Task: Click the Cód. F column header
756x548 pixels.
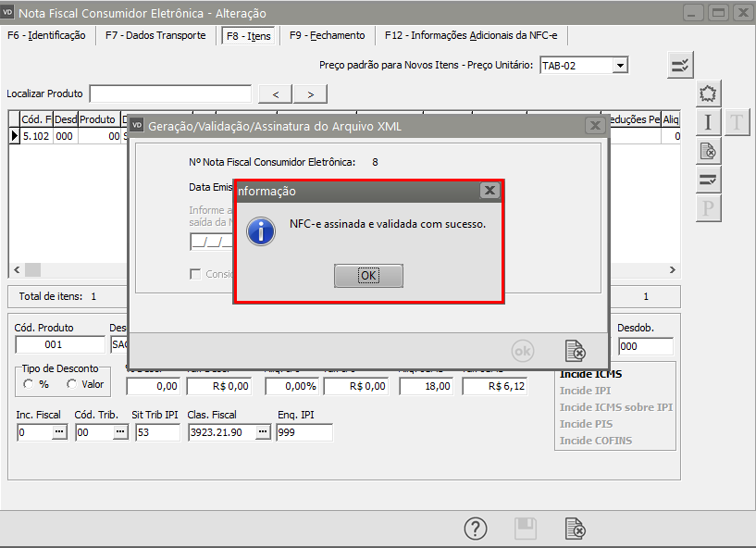Action: (x=36, y=119)
